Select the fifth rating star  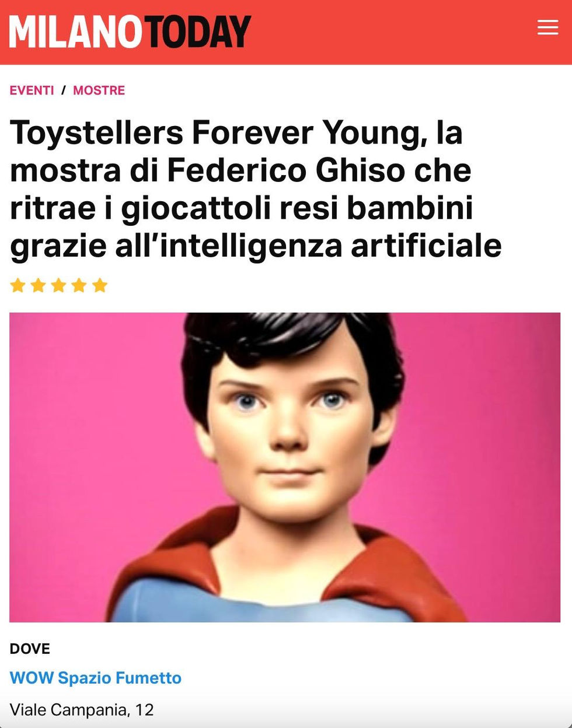click(x=100, y=285)
